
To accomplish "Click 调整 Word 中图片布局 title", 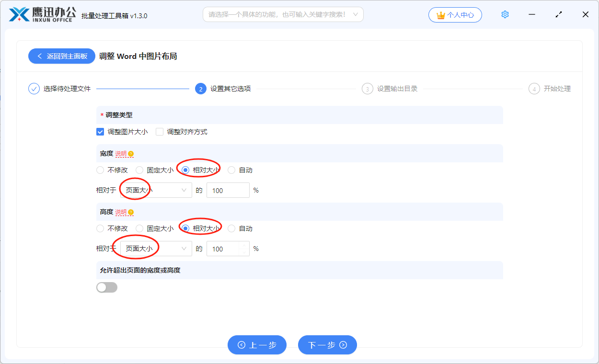I will pyautogui.click(x=138, y=56).
